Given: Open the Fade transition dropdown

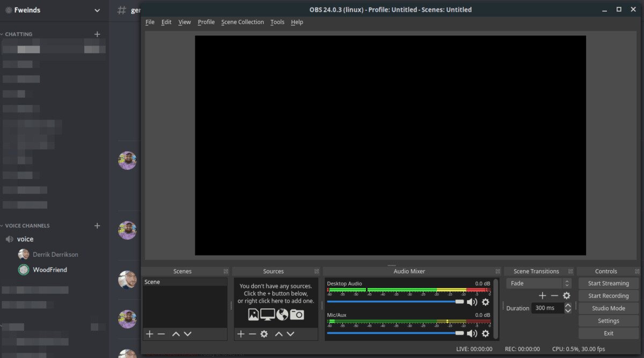Looking at the screenshot, I should (538, 283).
